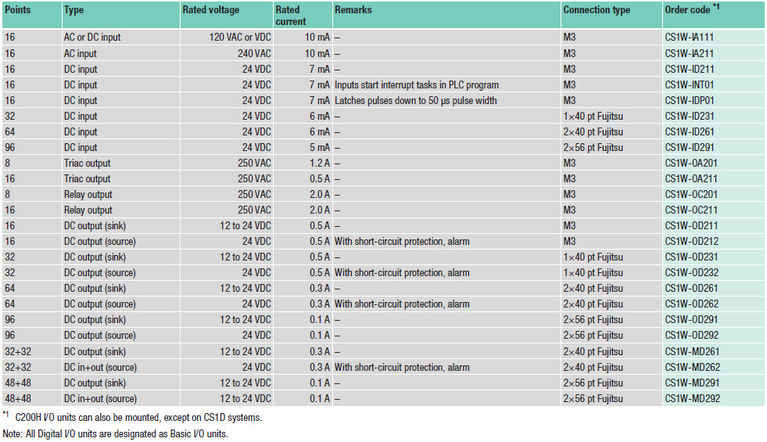This screenshot has height=442, width=767.
Task: Select order code CS1W-ID291
Action: (x=689, y=146)
